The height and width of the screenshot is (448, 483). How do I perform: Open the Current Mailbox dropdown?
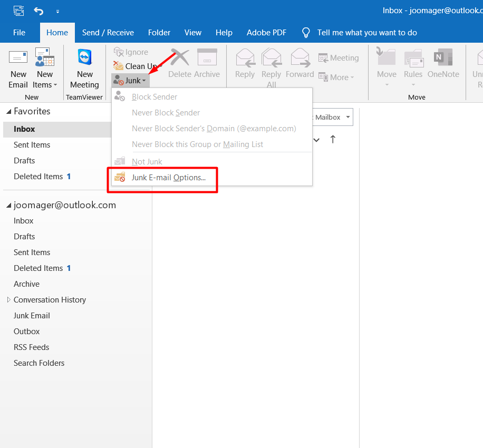click(x=348, y=118)
